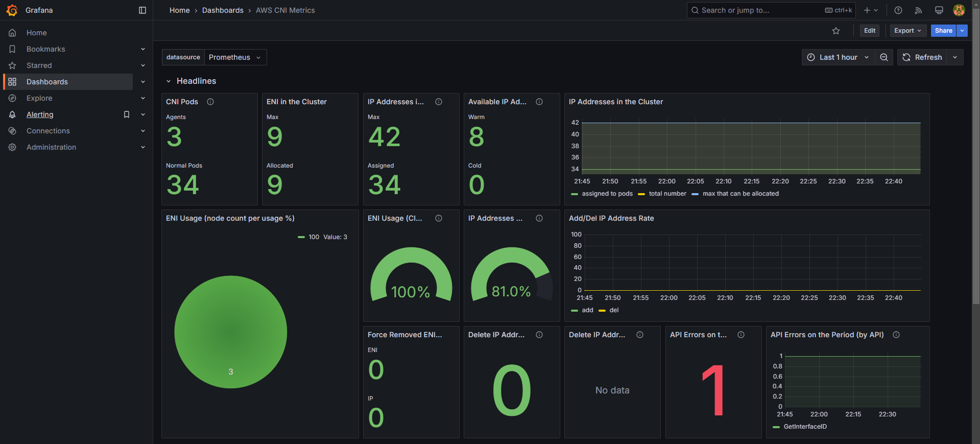The image size is (980, 444).
Task: Expand the Explore section chevron
Action: (143, 98)
